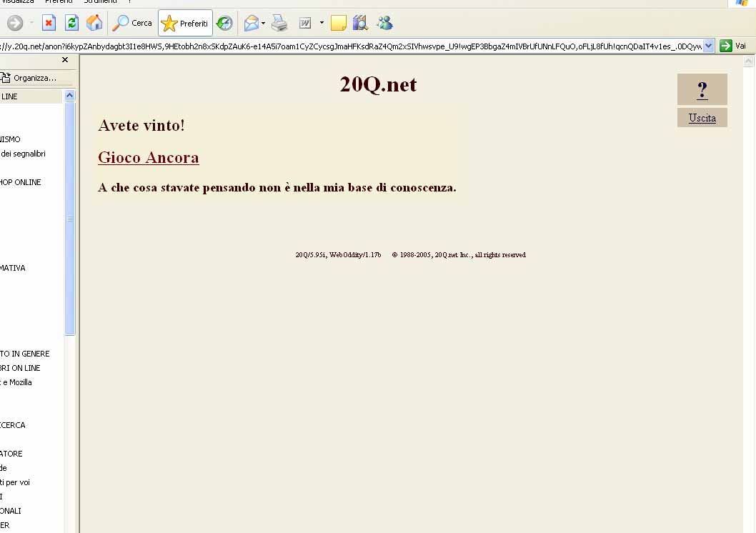Close the favorites sidebar with X
Image resolution: width=756 pixels, height=533 pixels.
tap(65, 60)
